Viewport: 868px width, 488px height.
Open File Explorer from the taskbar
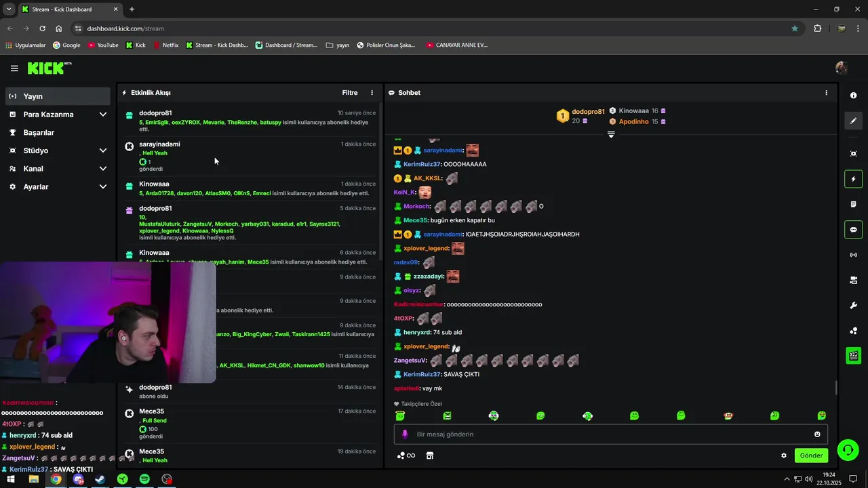(x=33, y=479)
